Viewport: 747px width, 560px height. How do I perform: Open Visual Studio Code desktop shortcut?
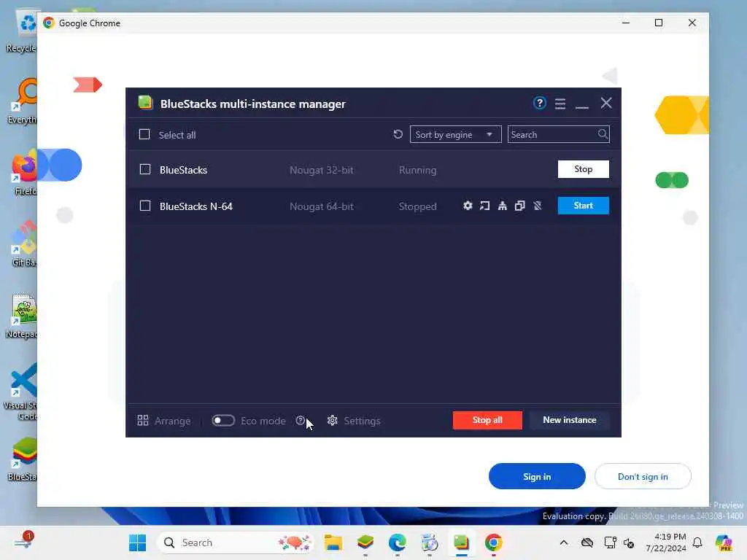coord(21,392)
